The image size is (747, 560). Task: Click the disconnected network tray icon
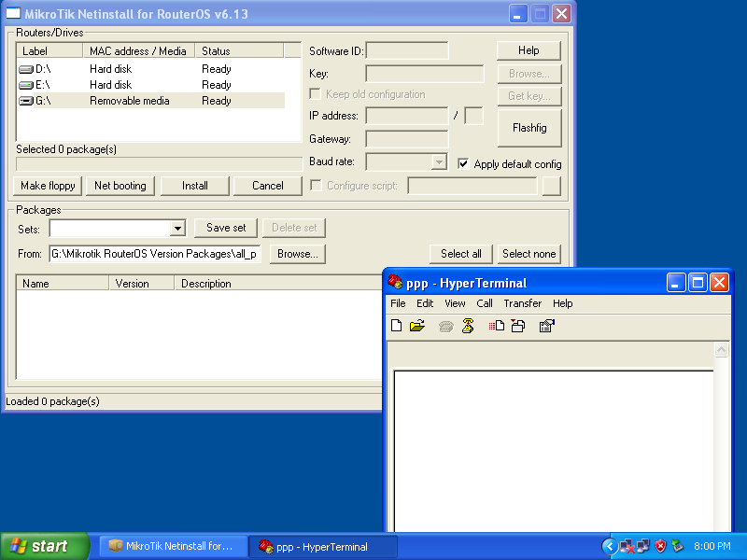pos(627,546)
